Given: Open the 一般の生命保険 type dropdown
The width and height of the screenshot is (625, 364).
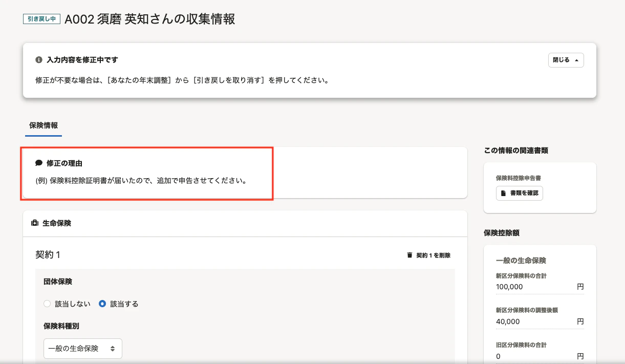Looking at the screenshot, I should tap(83, 348).
